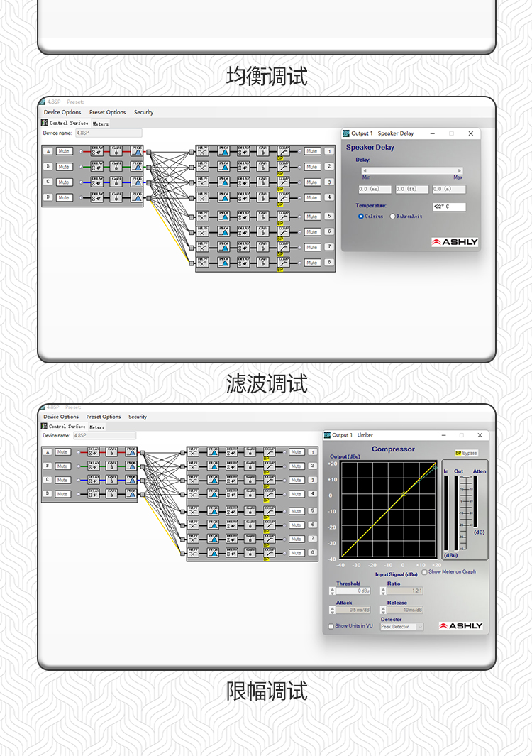Open input D PEQ block in Limiter screenshot

131,494
